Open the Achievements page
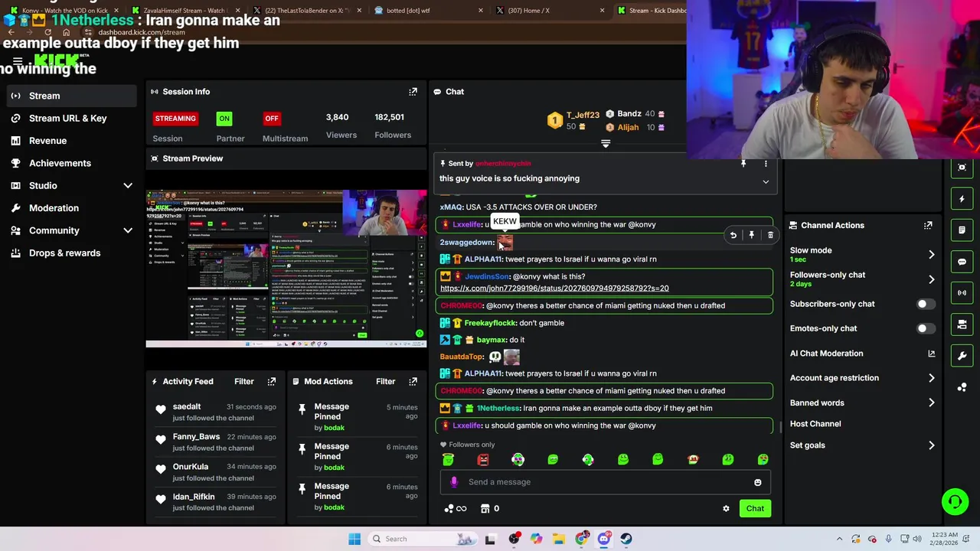 (x=60, y=163)
